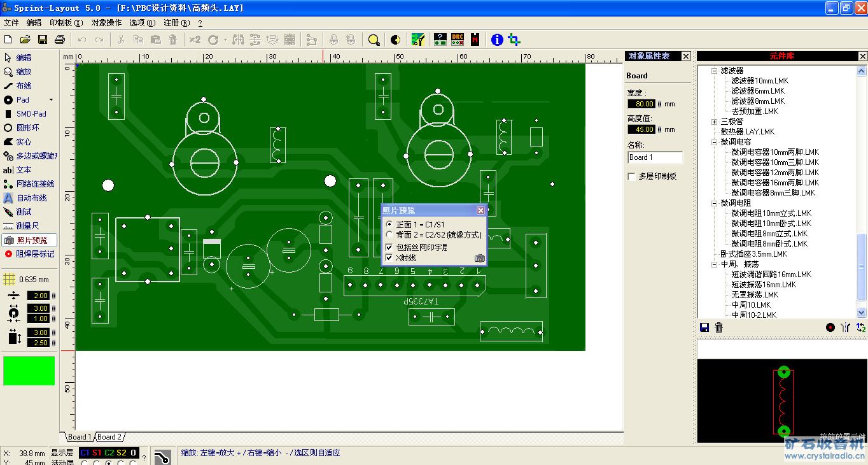Click the 0.635 mm grid setting
Viewport: 868px width, 465px height.
pyautogui.click(x=27, y=280)
